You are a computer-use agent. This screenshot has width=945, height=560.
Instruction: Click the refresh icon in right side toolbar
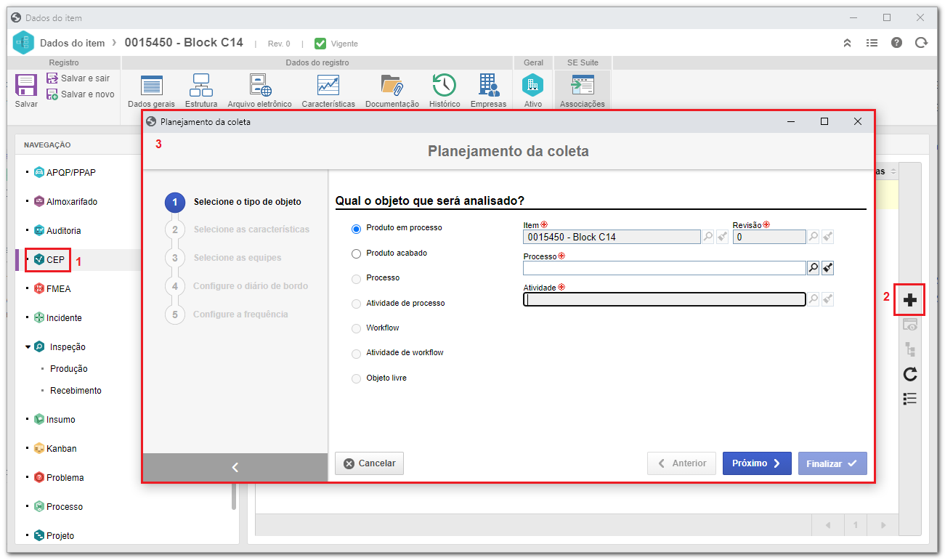[x=910, y=374]
